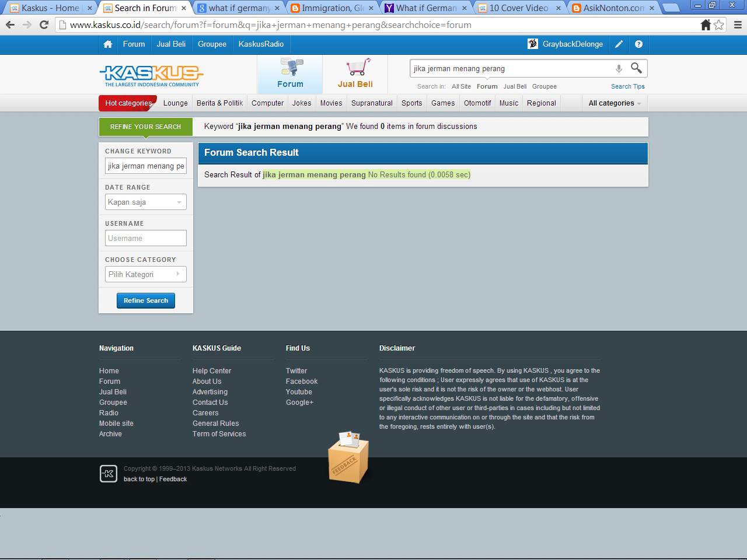Image resolution: width=747 pixels, height=560 pixels.
Task: Open the Date Range 'Kapan saja' dropdown
Action: click(146, 202)
